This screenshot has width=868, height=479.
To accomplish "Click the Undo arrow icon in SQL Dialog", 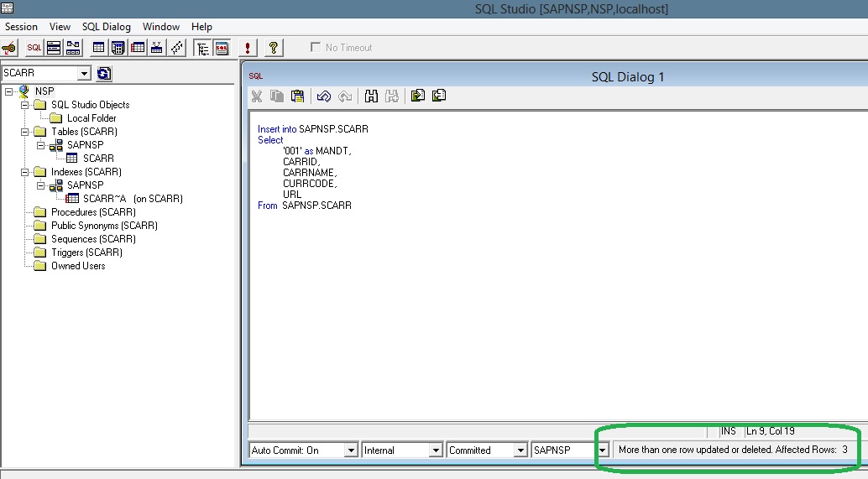I will [323, 96].
